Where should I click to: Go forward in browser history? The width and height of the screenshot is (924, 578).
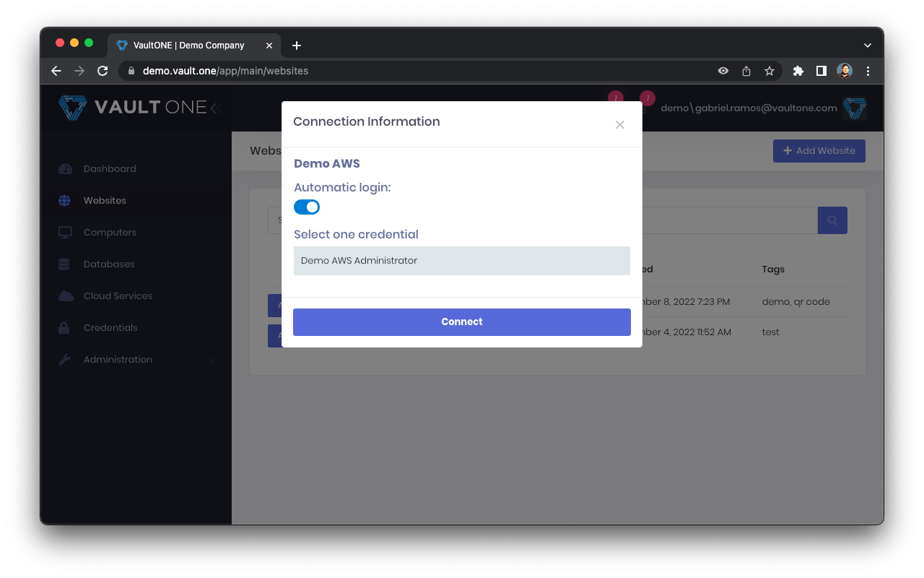click(79, 71)
